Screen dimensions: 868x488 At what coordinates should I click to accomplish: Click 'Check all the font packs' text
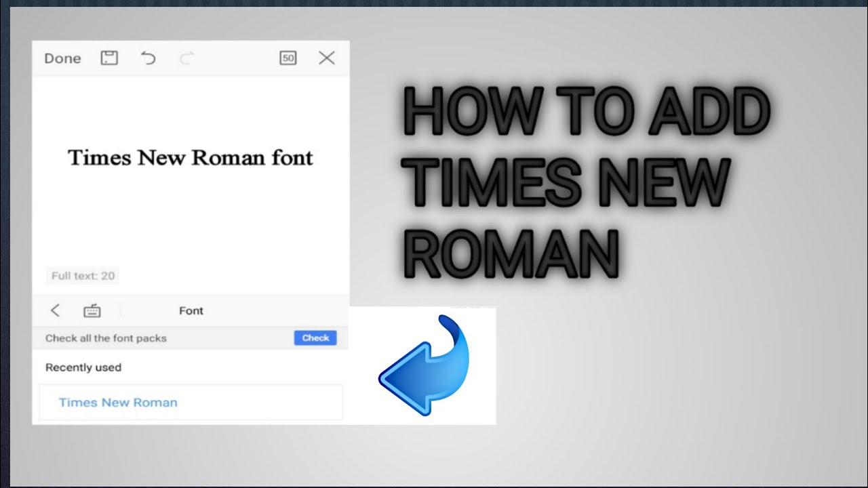click(106, 338)
